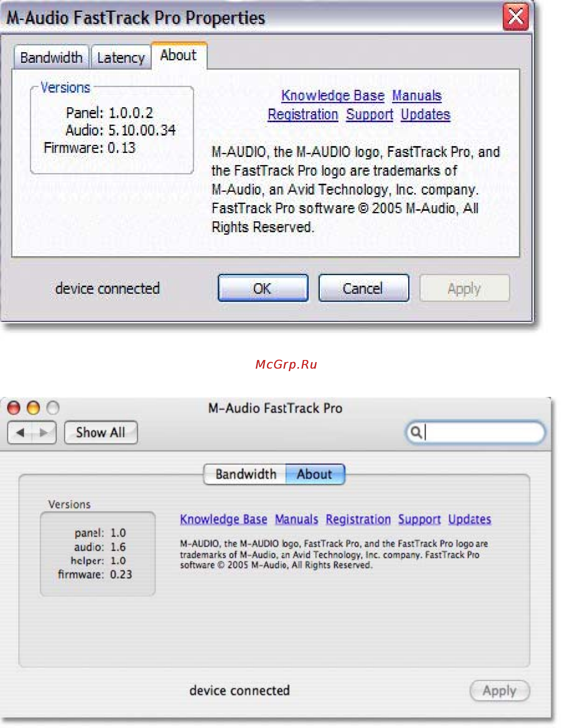
Task: Open Manuals link in Properties window
Action: pyautogui.click(x=417, y=96)
